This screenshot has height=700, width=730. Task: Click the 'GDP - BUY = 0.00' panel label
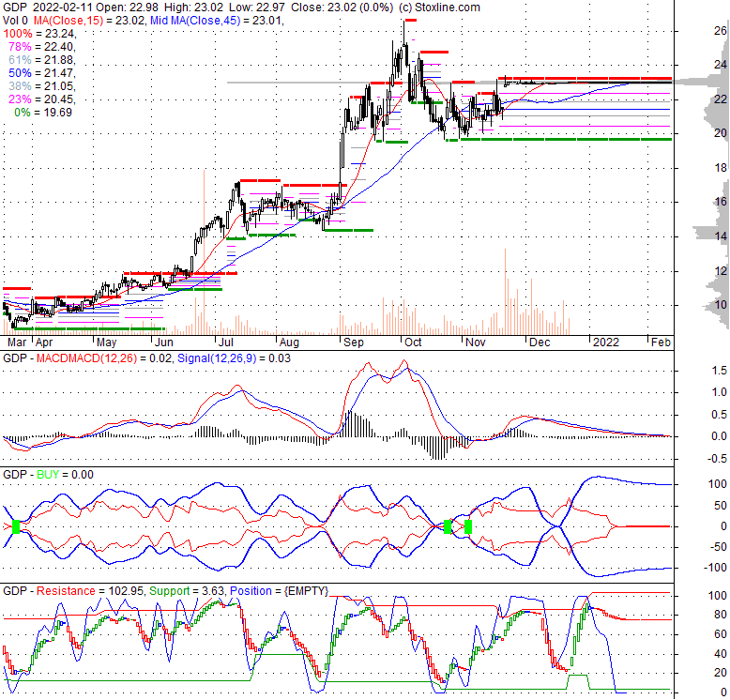pyautogui.click(x=49, y=475)
